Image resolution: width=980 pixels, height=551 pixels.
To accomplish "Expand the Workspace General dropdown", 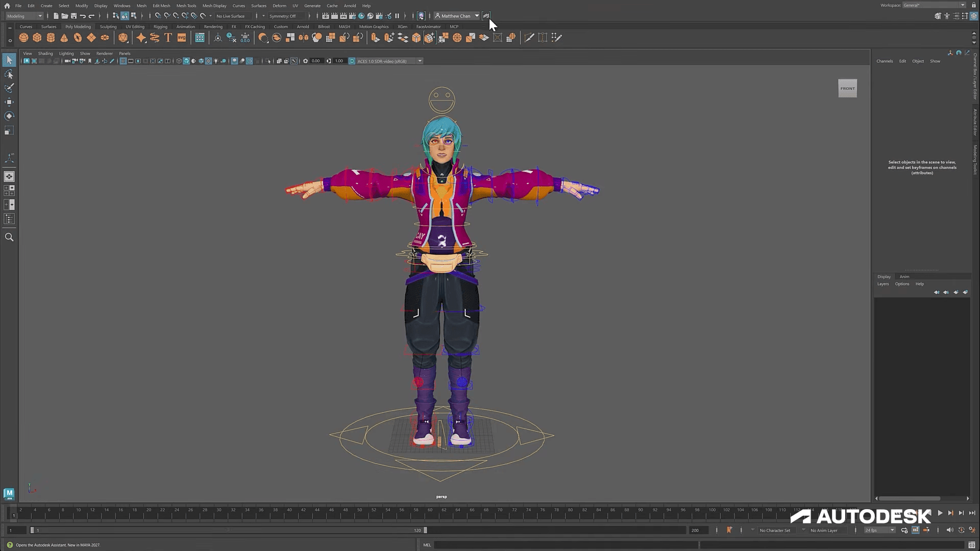I will point(934,5).
